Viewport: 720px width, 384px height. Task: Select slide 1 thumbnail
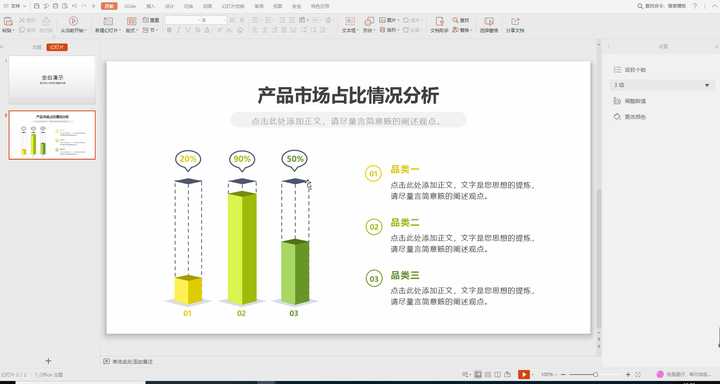pos(52,79)
